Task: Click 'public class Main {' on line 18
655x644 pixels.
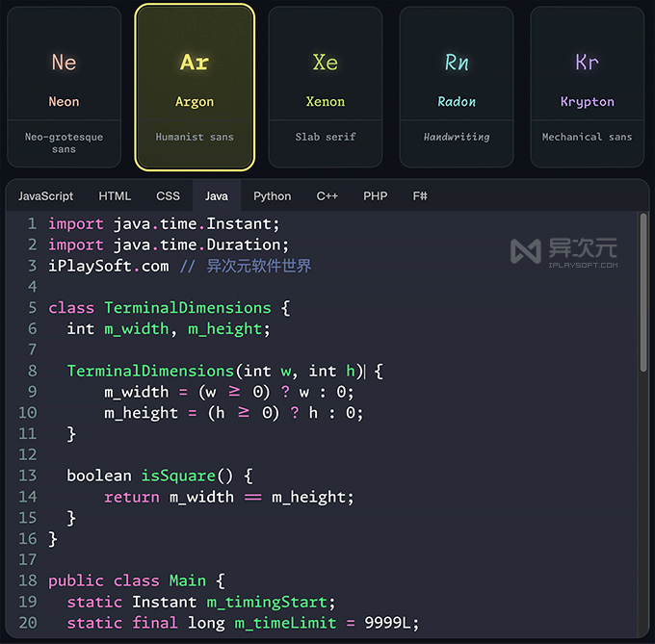Action: [x=137, y=581]
